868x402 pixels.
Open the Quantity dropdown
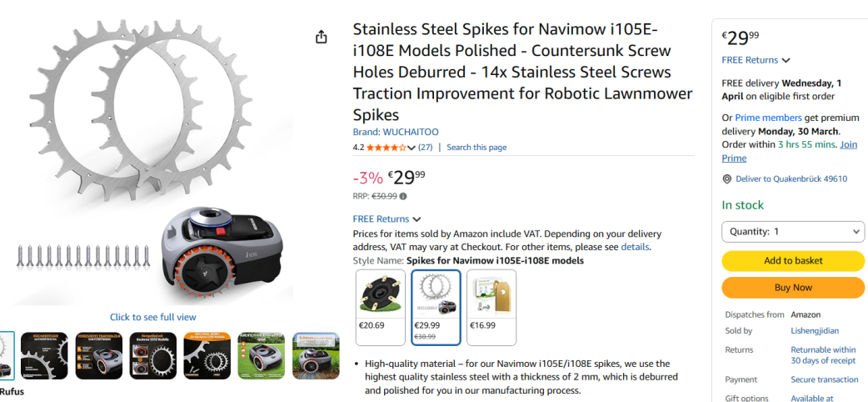pos(793,232)
